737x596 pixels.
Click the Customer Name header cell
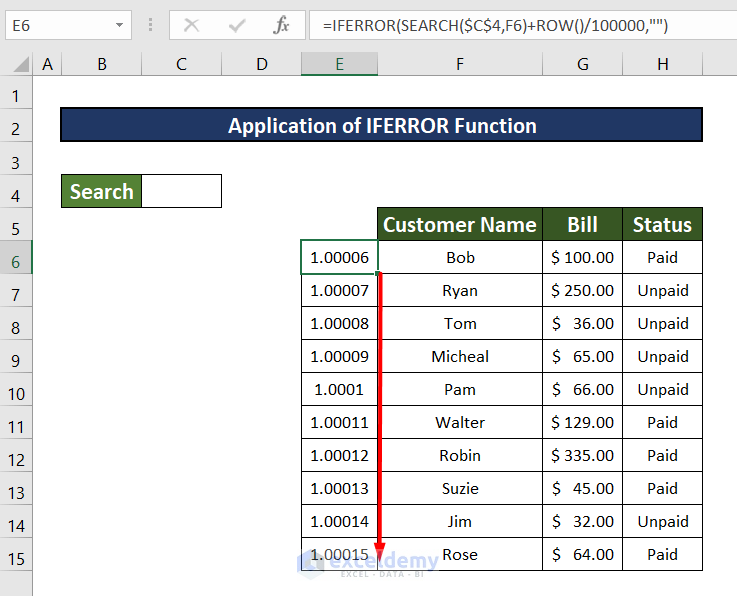460,225
